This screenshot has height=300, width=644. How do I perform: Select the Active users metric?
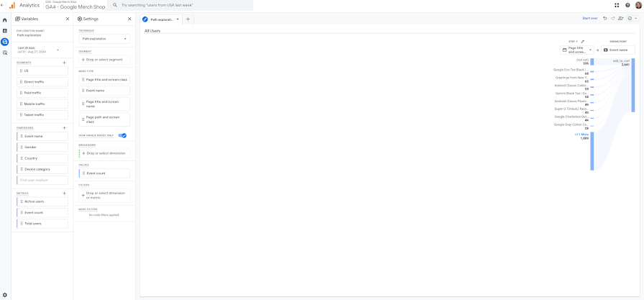42,202
